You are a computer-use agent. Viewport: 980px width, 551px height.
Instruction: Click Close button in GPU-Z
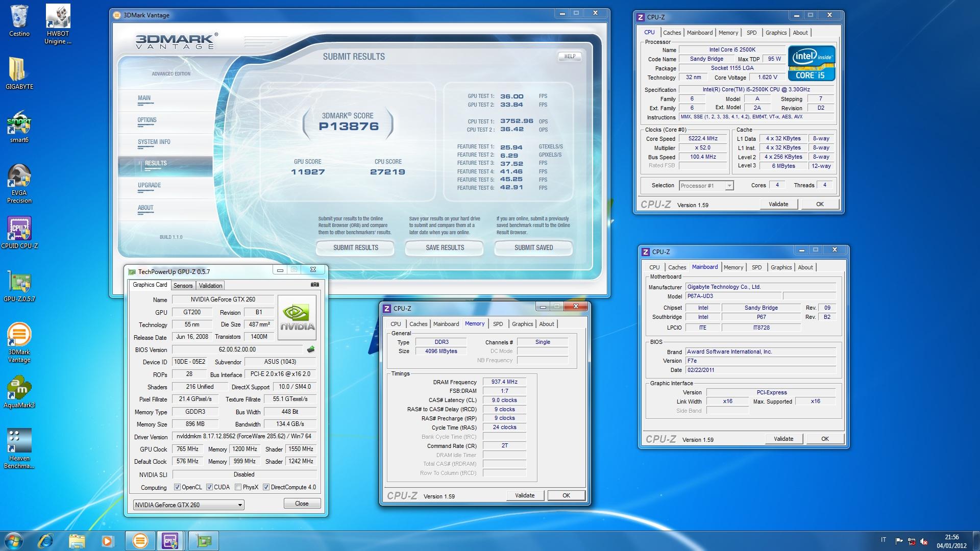pos(302,504)
